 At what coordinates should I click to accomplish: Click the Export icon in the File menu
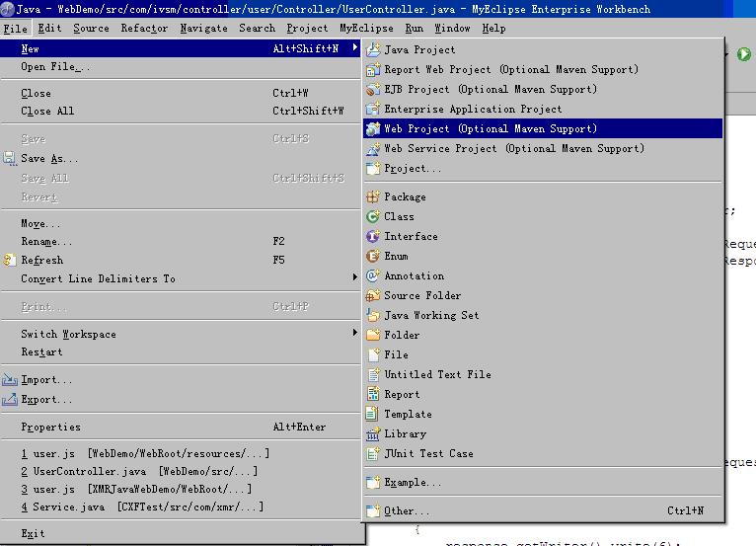coord(10,399)
